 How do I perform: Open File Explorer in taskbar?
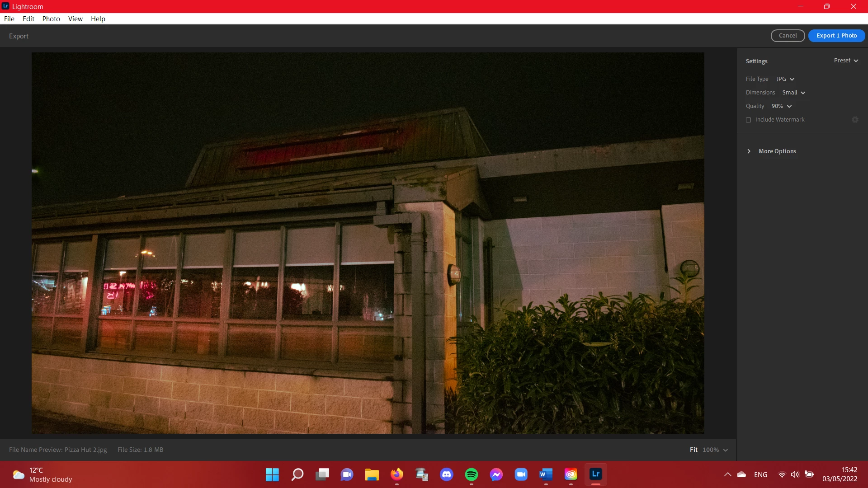[x=372, y=474]
